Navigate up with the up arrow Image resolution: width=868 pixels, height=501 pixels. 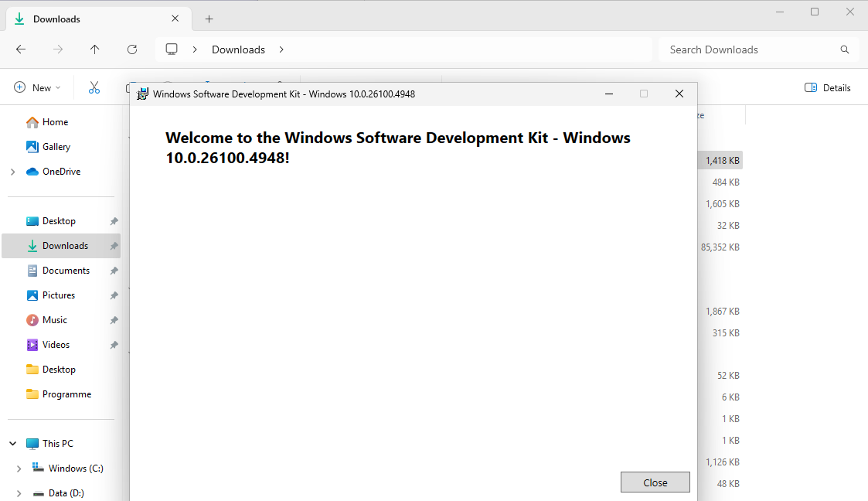coord(94,49)
